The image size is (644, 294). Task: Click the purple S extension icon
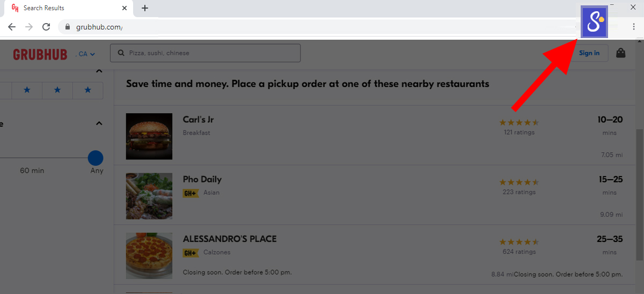tap(594, 22)
